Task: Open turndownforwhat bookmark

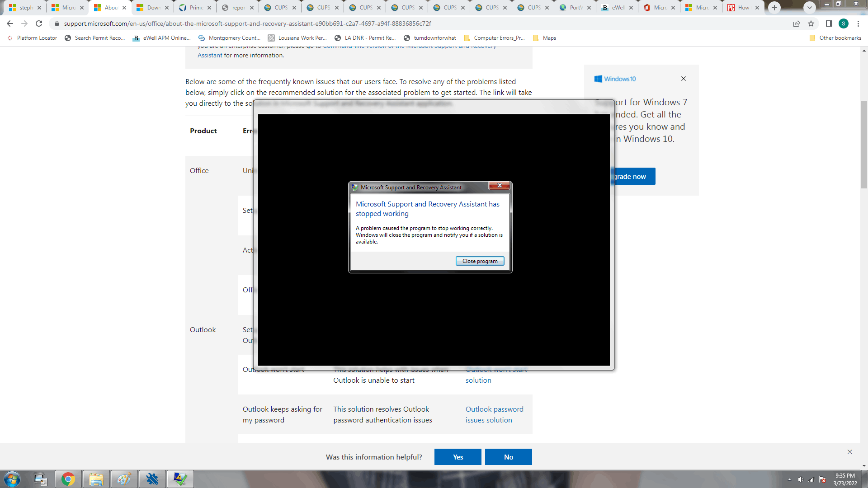Action: [x=429, y=38]
